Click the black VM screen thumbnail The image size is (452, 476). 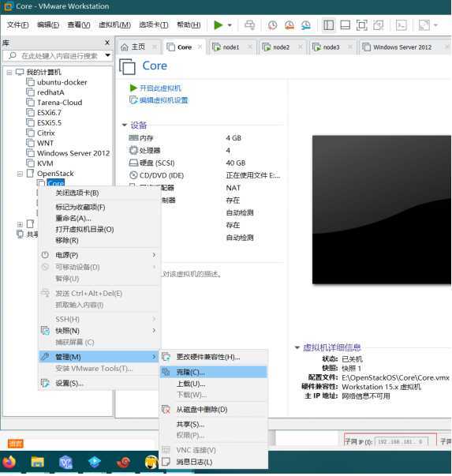click(x=382, y=210)
